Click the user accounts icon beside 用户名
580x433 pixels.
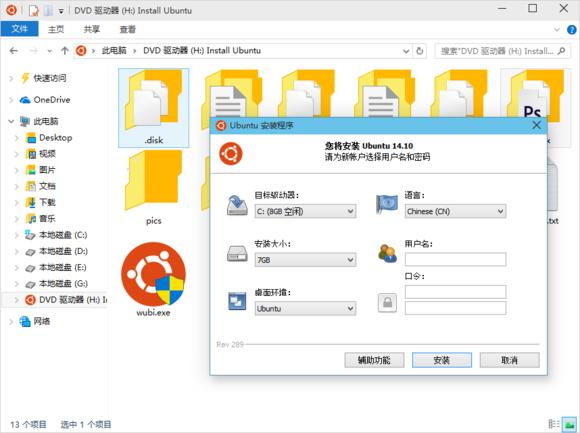tap(387, 254)
